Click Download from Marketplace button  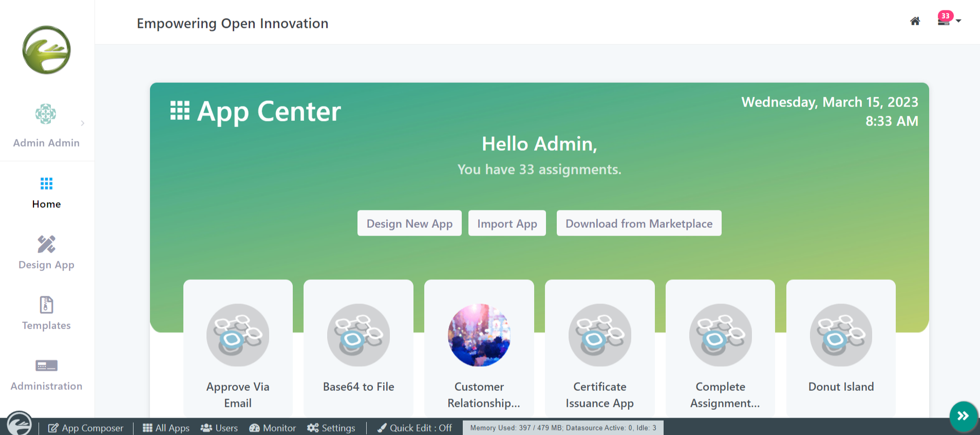639,223
